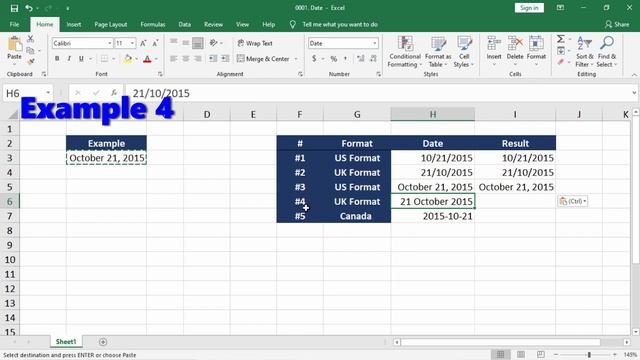Screen dimensions: 640x360
Task: Open the File tab
Action: click(14, 24)
